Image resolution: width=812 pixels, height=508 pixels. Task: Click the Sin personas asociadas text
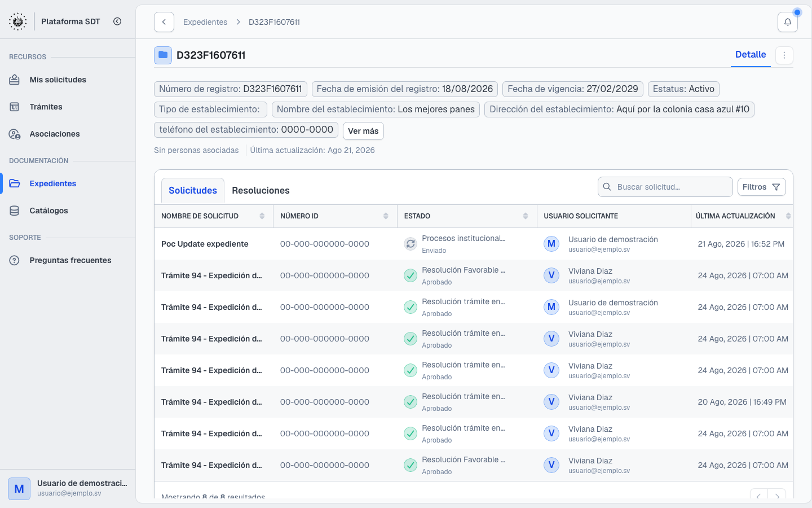pyautogui.click(x=196, y=150)
